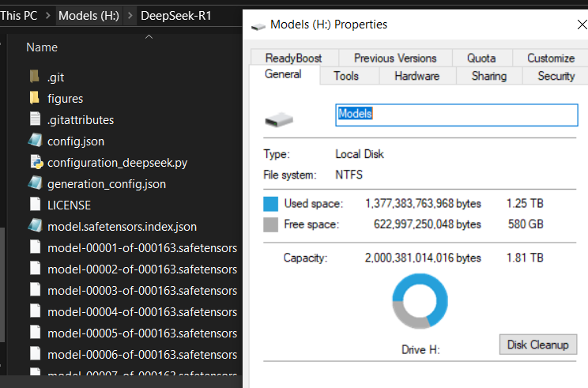The image size is (588, 388).
Task: Open the Quota tab
Action: coord(481,58)
